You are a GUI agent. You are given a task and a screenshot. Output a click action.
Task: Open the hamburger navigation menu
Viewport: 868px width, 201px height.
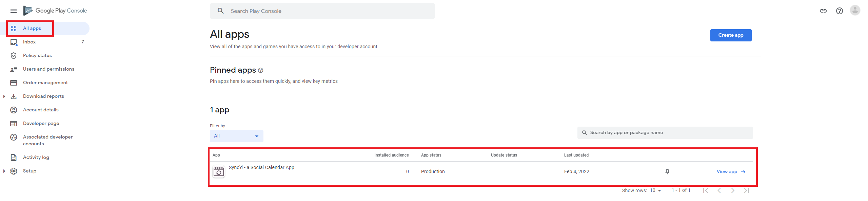click(14, 11)
